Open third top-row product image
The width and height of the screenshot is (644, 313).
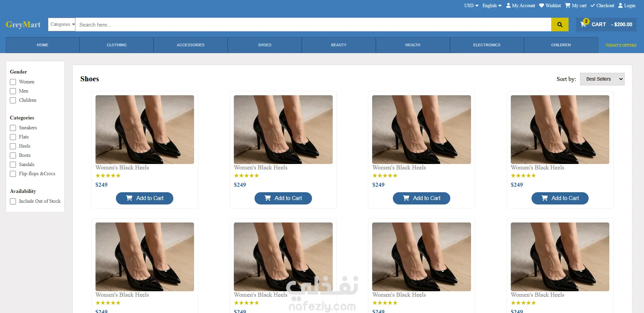[421, 130]
